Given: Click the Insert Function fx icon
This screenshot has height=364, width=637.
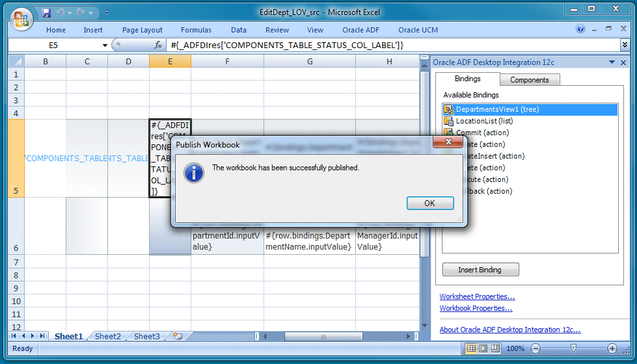Looking at the screenshot, I should coord(158,45).
